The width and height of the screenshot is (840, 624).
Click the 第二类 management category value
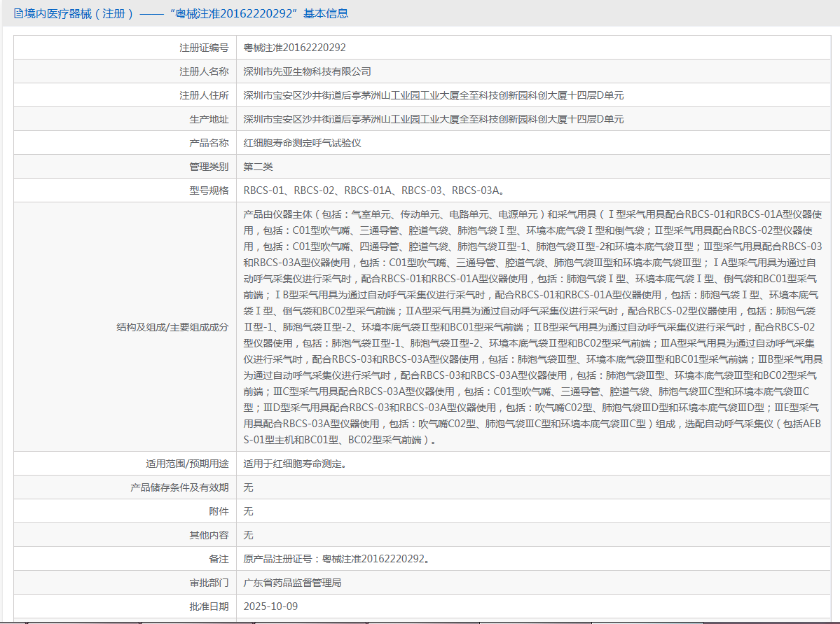(258, 167)
